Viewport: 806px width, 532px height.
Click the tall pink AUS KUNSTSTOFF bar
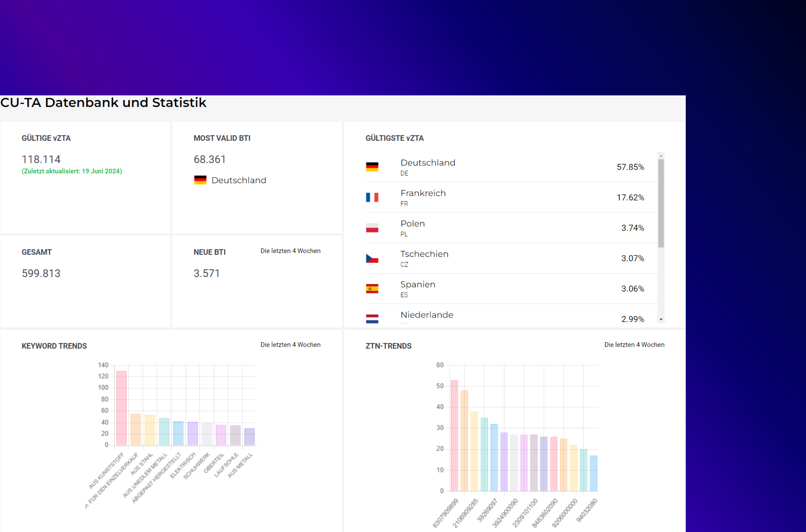[121, 407]
